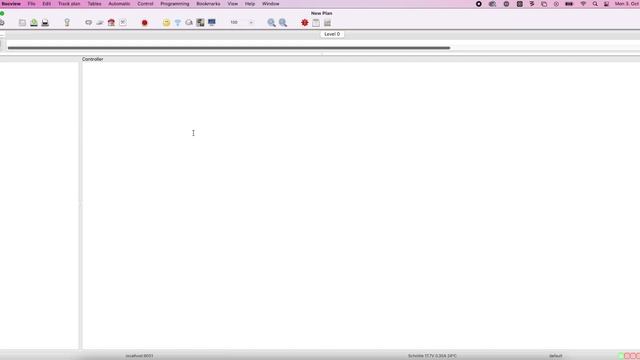Click the red telephone toolbar icon

111,23
